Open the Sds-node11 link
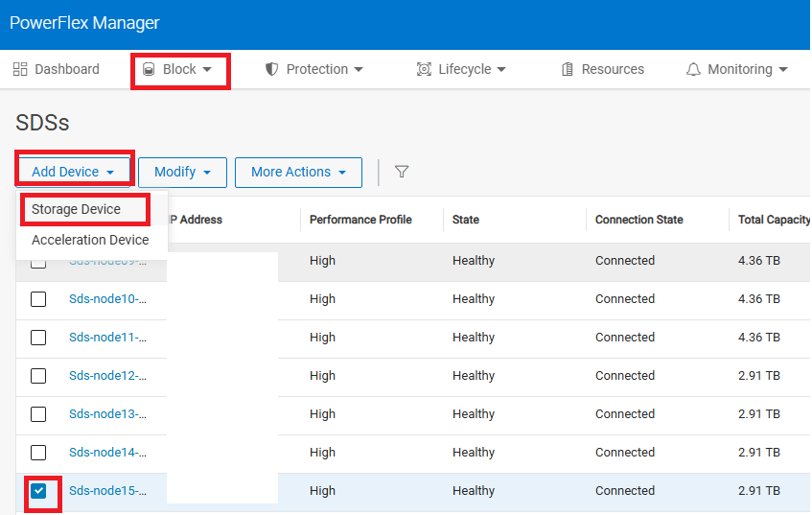812x515 pixels. coord(107,338)
